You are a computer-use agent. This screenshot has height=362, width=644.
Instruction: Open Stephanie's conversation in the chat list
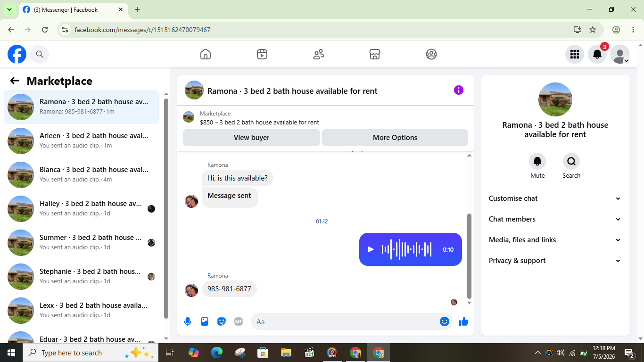point(82,277)
